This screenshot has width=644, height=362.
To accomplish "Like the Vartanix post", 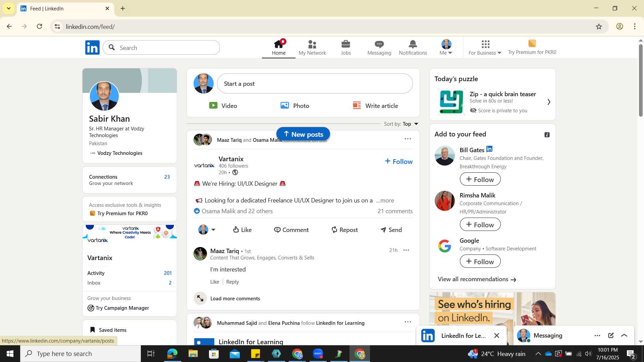I will click(x=242, y=230).
